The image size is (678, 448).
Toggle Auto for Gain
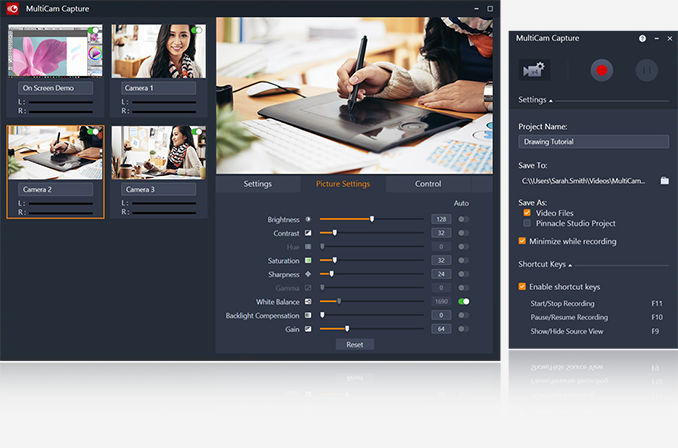[x=463, y=329]
